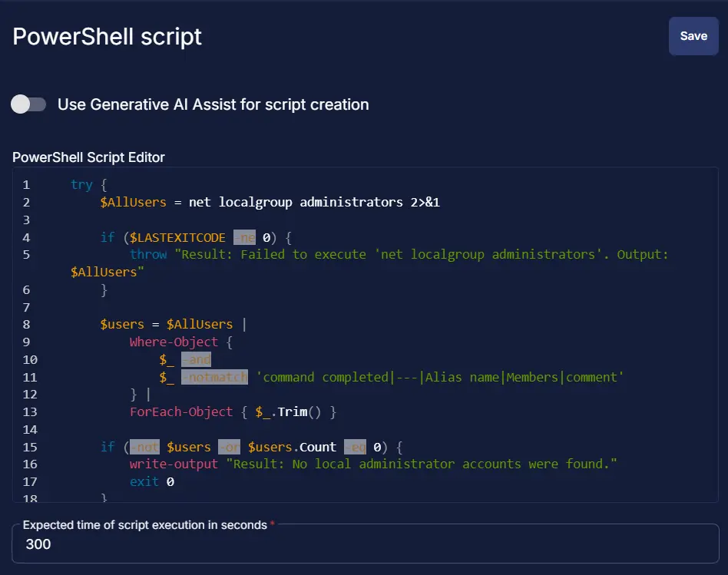
Task: Place cursor on 'exit 0' statement
Action: click(151, 482)
